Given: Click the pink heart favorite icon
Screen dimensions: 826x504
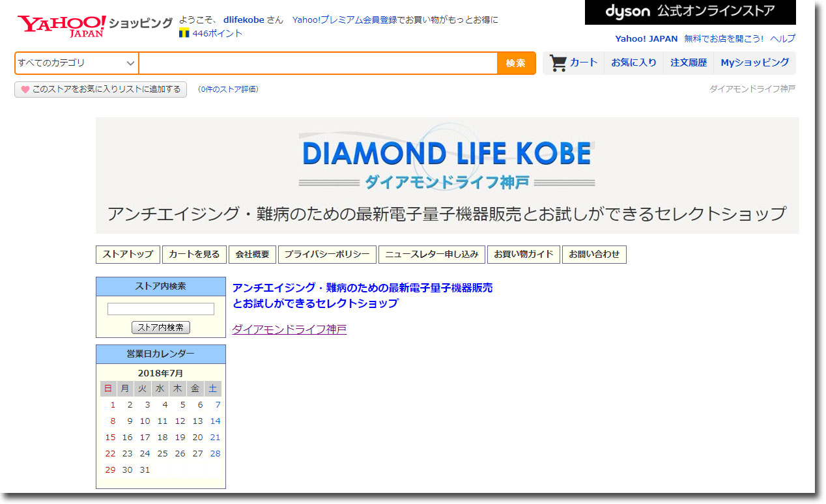Looking at the screenshot, I should coord(25,90).
